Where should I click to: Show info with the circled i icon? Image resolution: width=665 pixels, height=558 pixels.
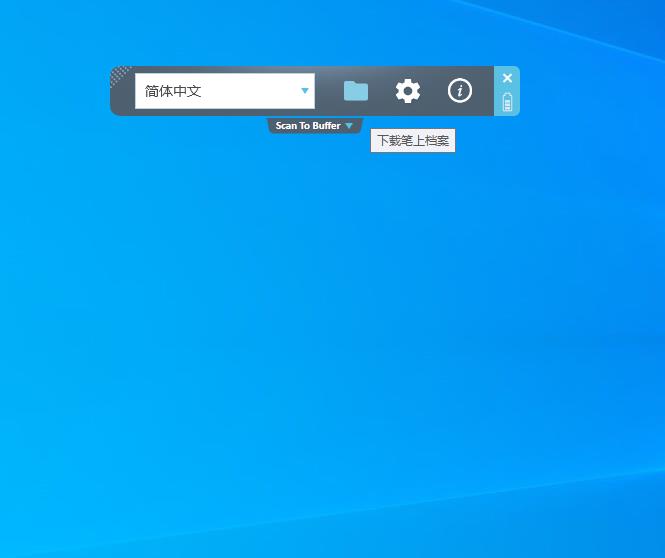[460, 91]
